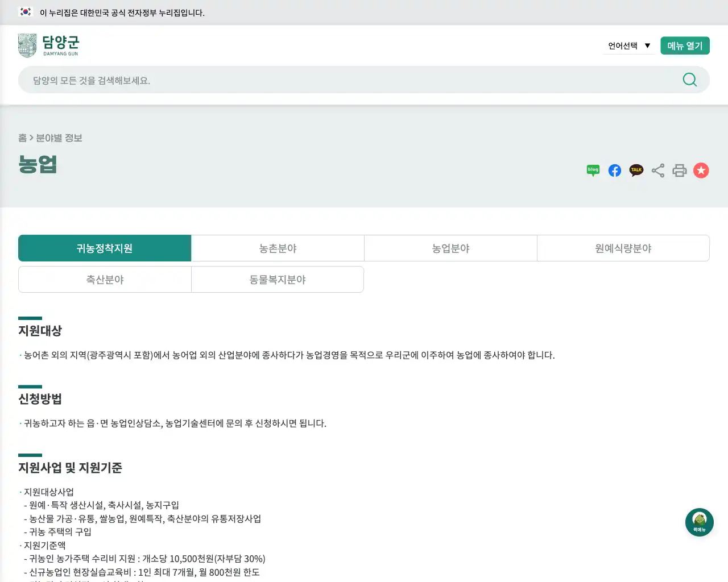Run a search with the magnifier icon
Screen dimensions: 728x582
click(x=689, y=80)
